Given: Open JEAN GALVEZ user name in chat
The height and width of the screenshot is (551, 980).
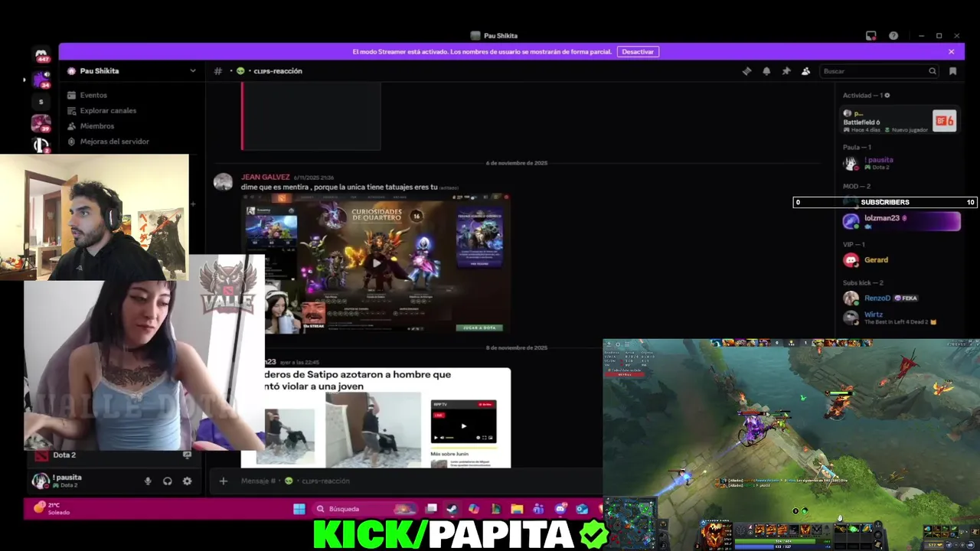Looking at the screenshot, I should coord(265,177).
